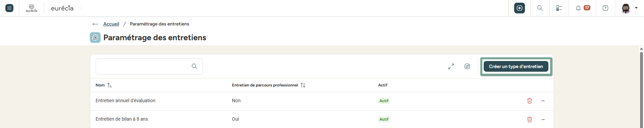Open notifications bell with 17 badge
This screenshot has width=644, height=128.
(x=583, y=8)
